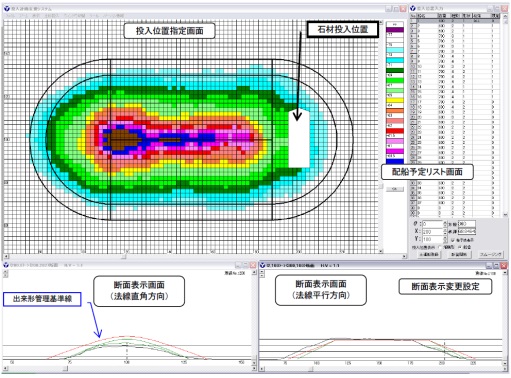Click the logo icon of the left cross-section window
Viewport: 511px width, 378px height.
(x=6, y=265)
